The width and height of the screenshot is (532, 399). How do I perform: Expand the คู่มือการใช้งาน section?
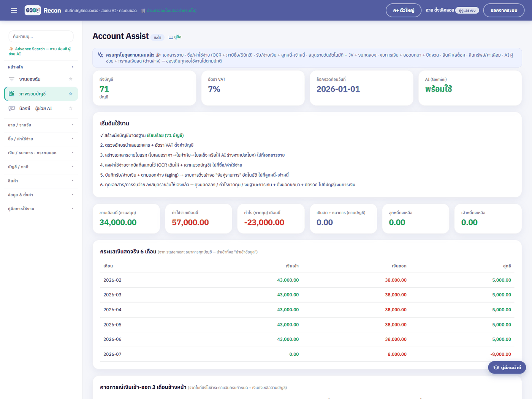click(41, 209)
